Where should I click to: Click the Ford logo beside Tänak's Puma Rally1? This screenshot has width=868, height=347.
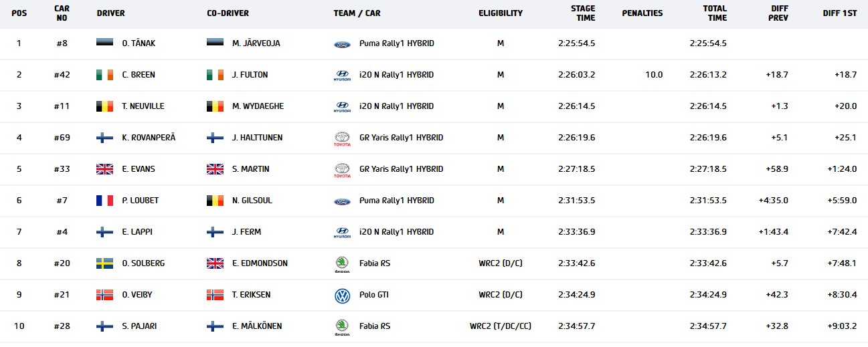[x=342, y=44]
